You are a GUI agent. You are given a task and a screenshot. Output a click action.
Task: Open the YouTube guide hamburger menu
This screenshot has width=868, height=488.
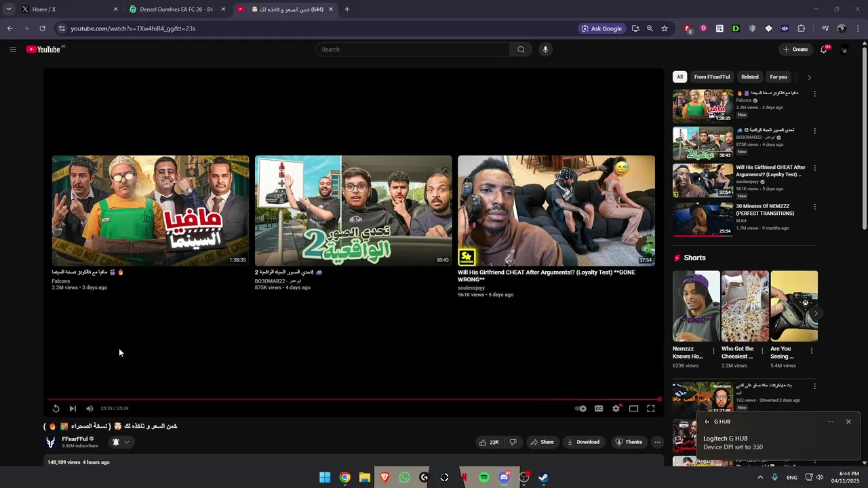[x=13, y=49]
